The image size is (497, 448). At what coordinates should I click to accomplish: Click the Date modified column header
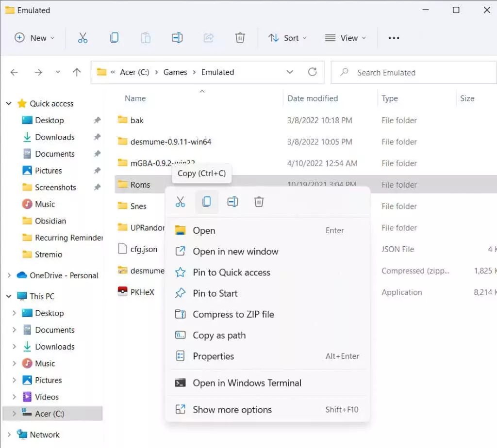[x=313, y=98]
